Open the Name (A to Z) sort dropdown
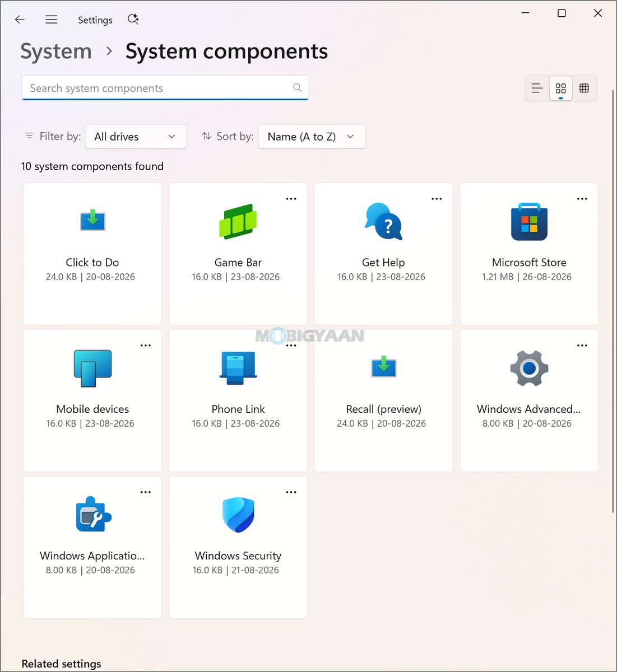 tap(312, 137)
